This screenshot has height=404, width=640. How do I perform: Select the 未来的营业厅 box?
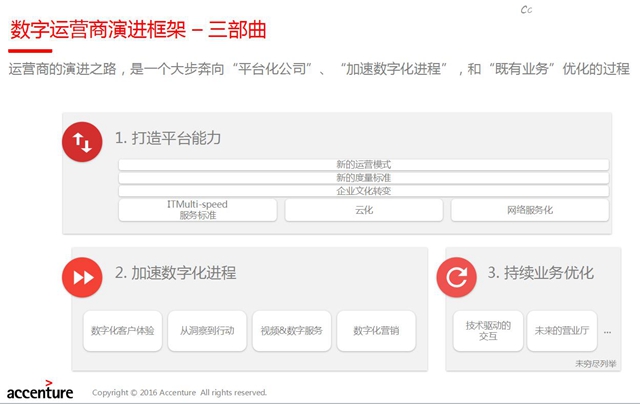[x=562, y=331]
